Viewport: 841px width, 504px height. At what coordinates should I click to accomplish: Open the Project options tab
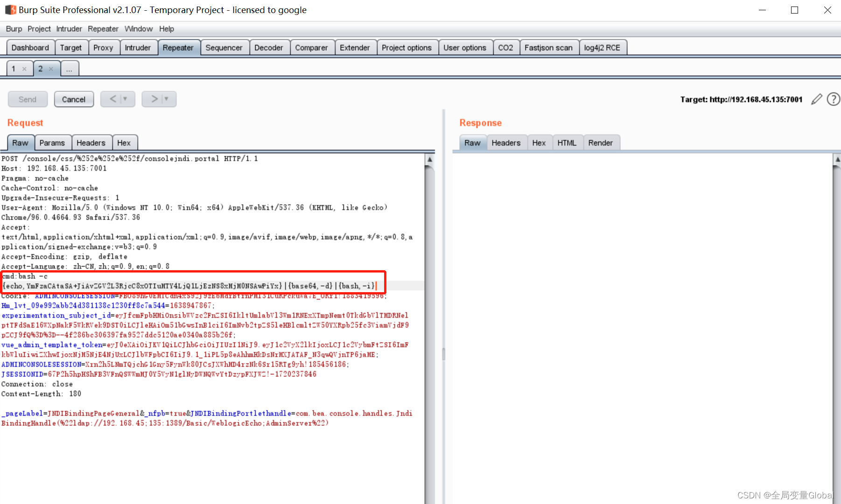click(x=407, y=48)
